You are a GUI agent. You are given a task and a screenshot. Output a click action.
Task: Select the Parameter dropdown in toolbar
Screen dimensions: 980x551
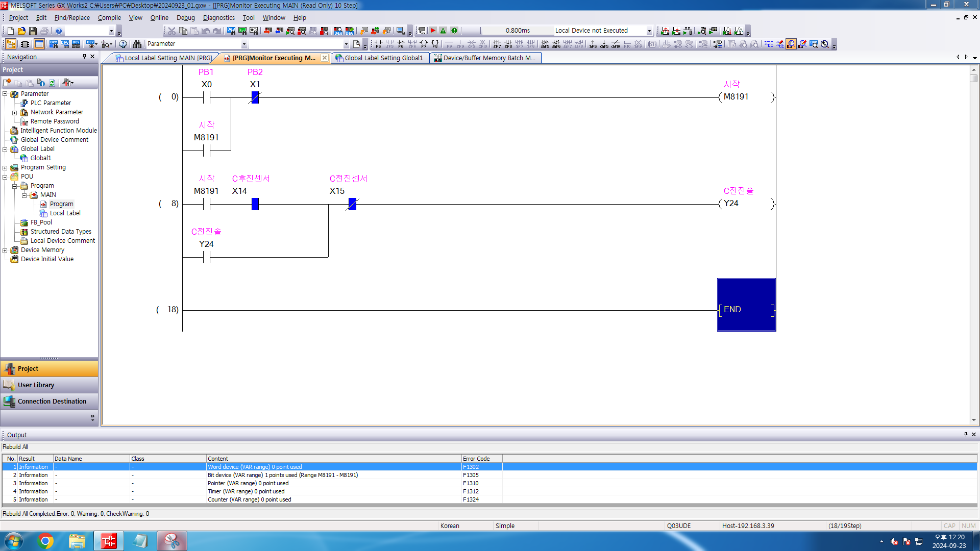pos(195,43)
